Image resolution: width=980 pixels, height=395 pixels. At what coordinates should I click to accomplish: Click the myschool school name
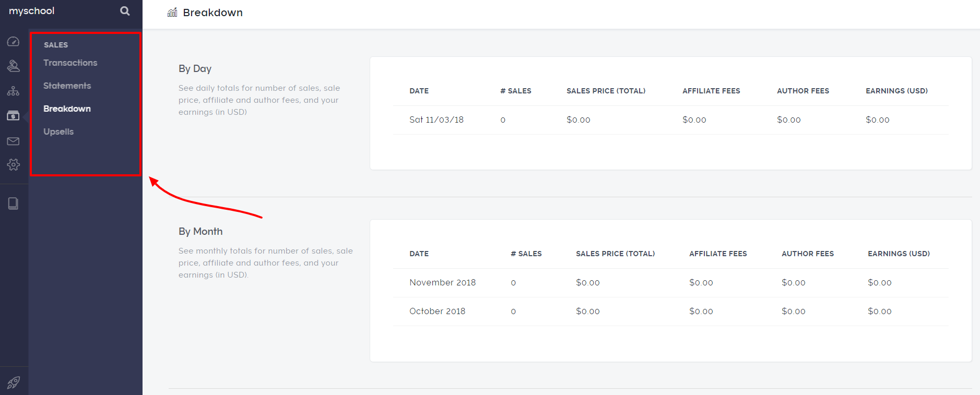coord(32,11)
